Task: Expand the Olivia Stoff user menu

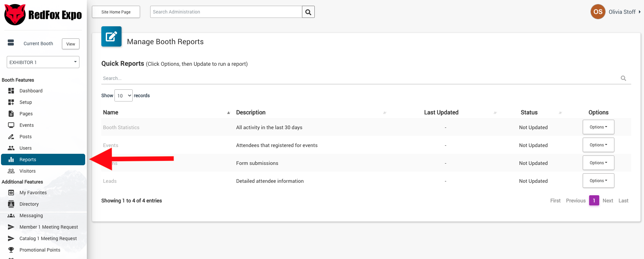Action: pos(624,12)
